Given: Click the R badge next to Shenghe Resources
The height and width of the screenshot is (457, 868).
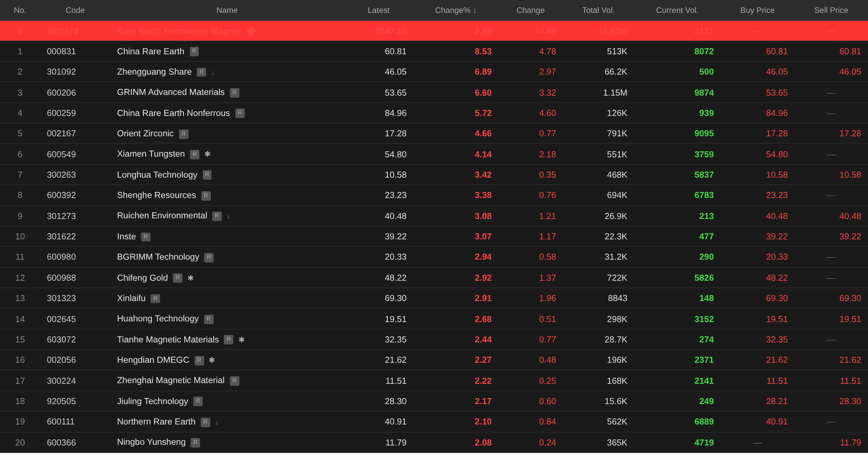Looking at the screenshot, I should [x=206, y=196].
